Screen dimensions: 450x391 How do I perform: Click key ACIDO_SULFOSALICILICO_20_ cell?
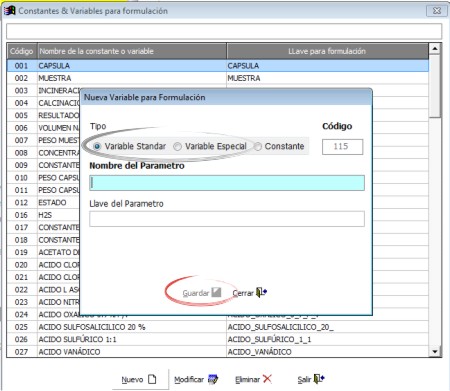click(327, 327)
